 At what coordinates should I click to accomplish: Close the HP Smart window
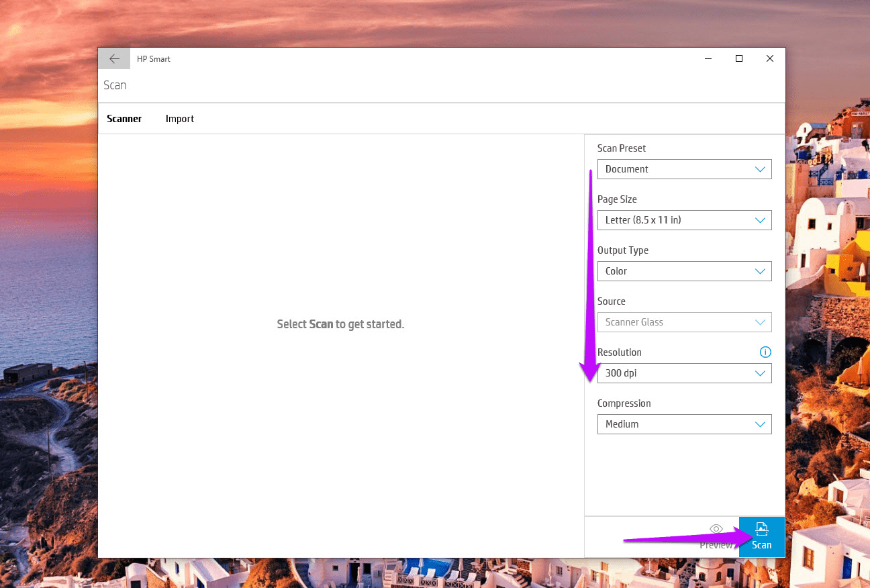pyautogui.click(x=770, y=59)
